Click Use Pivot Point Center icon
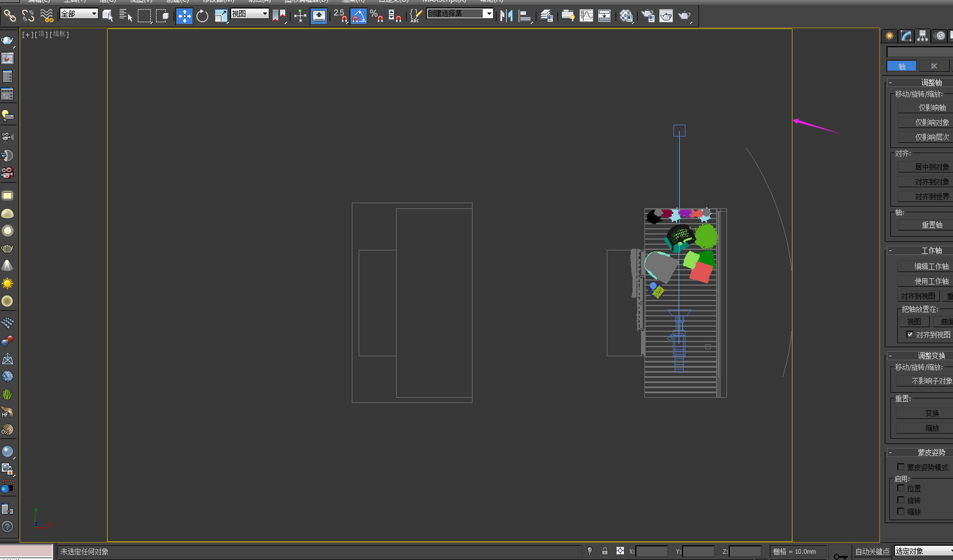 coord(279,15)
